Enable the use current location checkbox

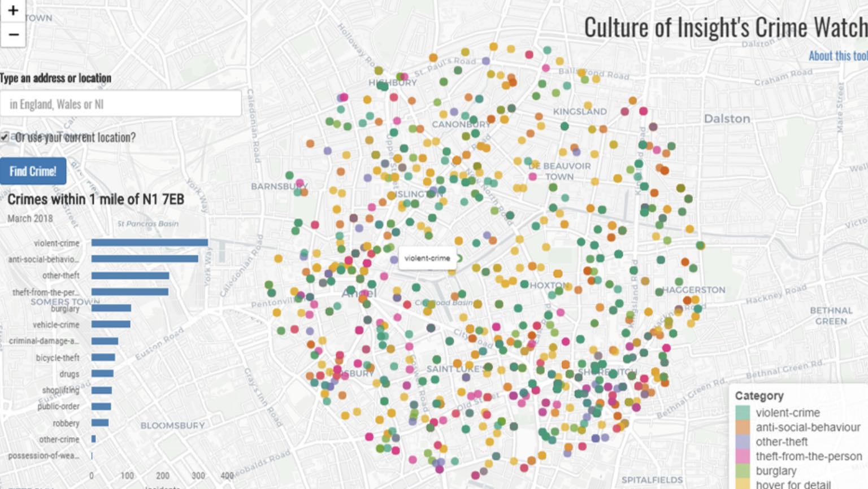5,137
